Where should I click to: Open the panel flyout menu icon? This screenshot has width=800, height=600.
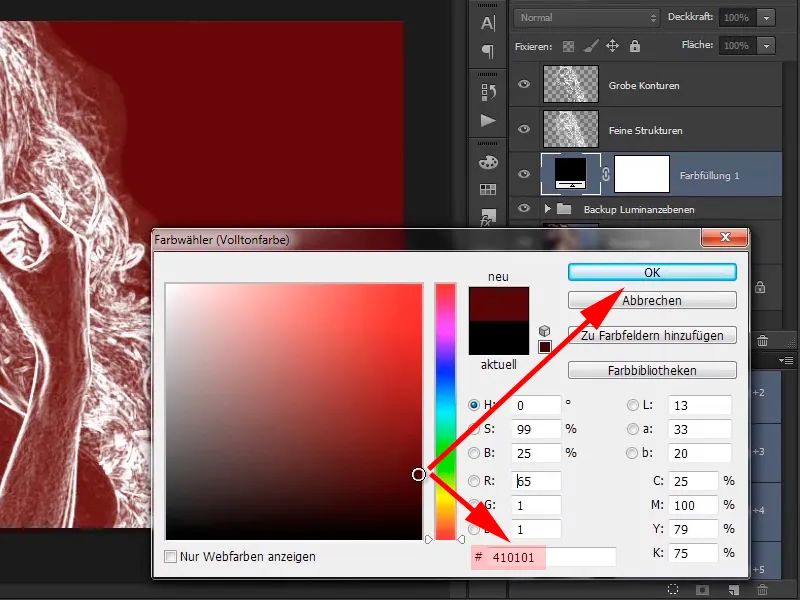tap(786, 361)
